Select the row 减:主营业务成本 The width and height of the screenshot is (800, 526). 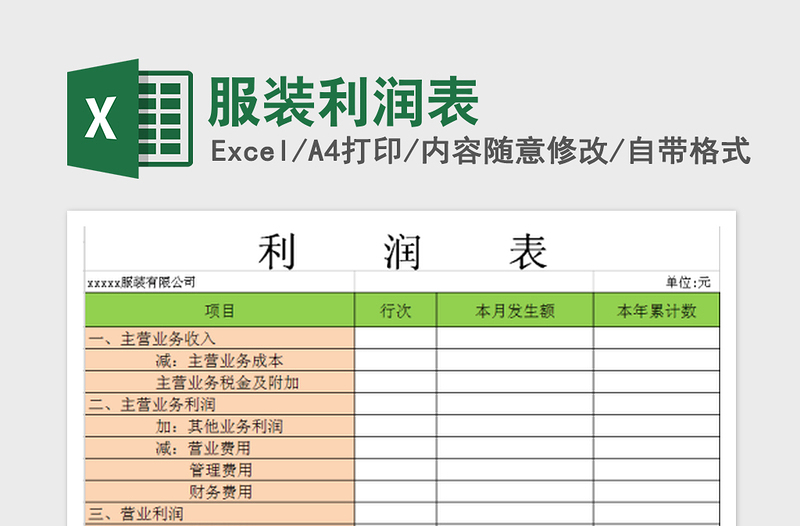tap(402, 360)
